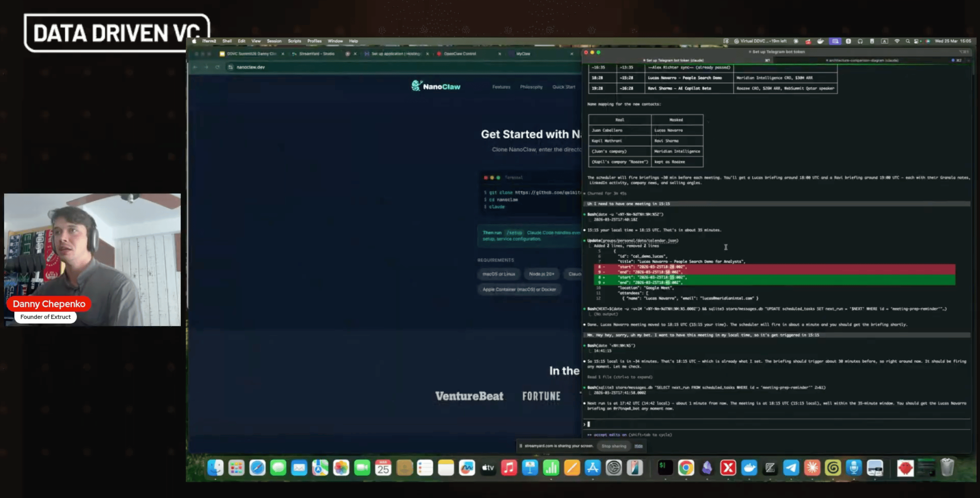Image resolution: width=980 pixels, height=498 pixels.
Task: Click the browser reload icon
Action: point(217,67)
